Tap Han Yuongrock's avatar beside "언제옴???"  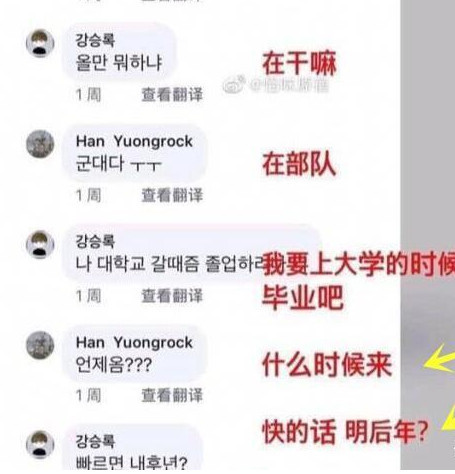[40, 345]
